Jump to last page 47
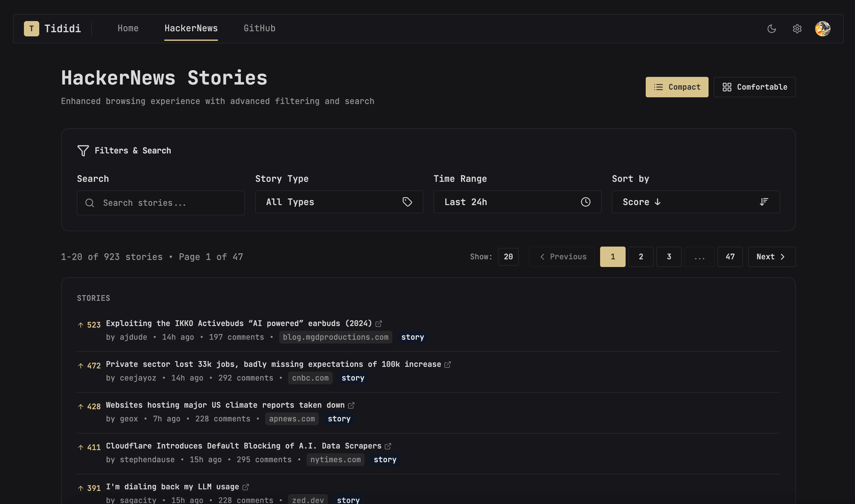Viewport: 855px width, 504px height. point(730,256)
